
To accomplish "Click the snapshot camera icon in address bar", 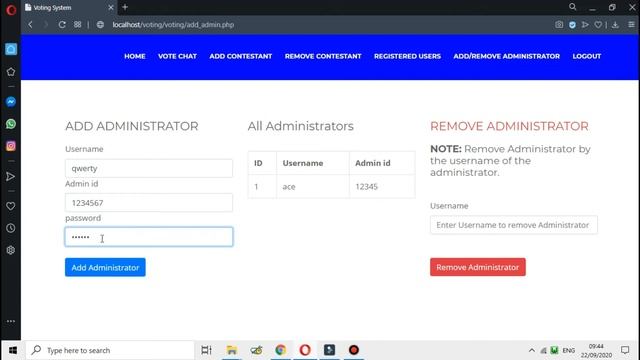I will (x=559, y=24).
